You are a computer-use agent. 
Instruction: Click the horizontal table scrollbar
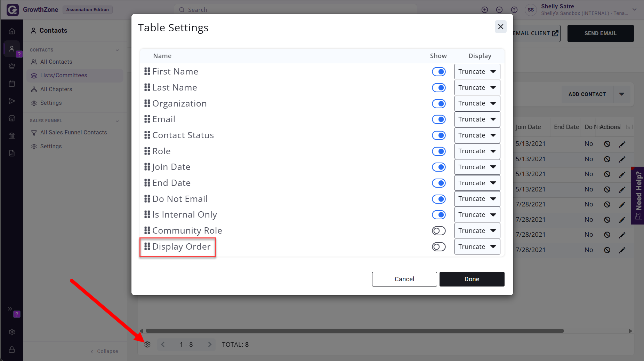click(x=355, y=331)
